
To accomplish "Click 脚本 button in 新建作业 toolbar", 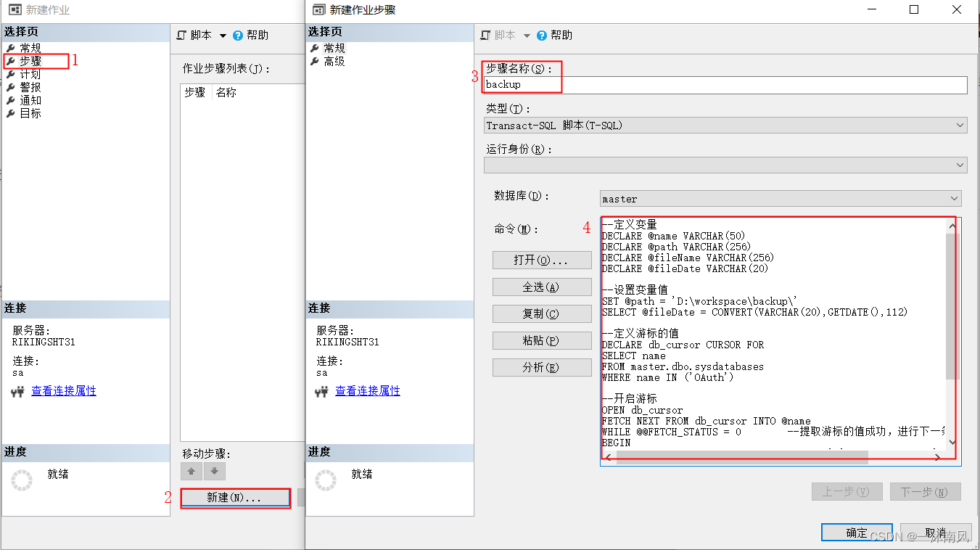I will click(195, 35).
